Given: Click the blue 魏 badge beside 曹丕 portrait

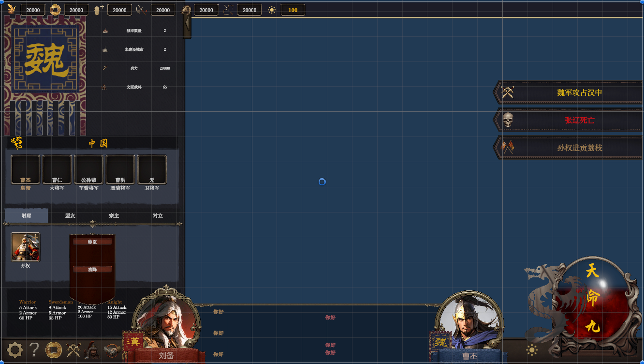Looking at the screenshot, I should pos(440,342).
